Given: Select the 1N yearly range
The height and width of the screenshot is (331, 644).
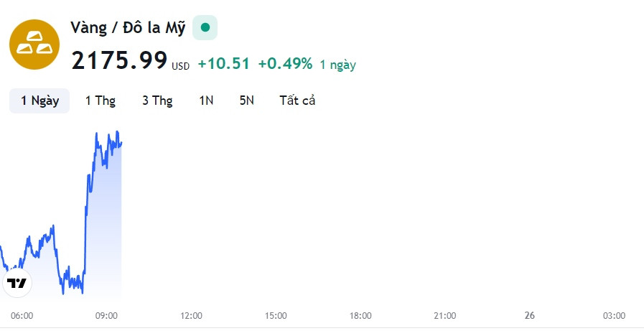Looking at the screenshot, I should (x=206, y=101).
